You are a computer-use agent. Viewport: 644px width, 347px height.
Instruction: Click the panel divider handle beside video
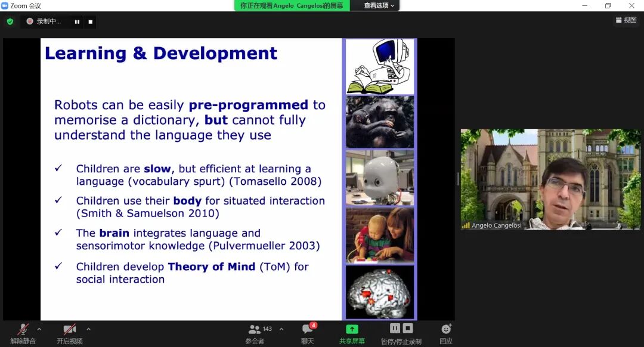coord(458,179)
